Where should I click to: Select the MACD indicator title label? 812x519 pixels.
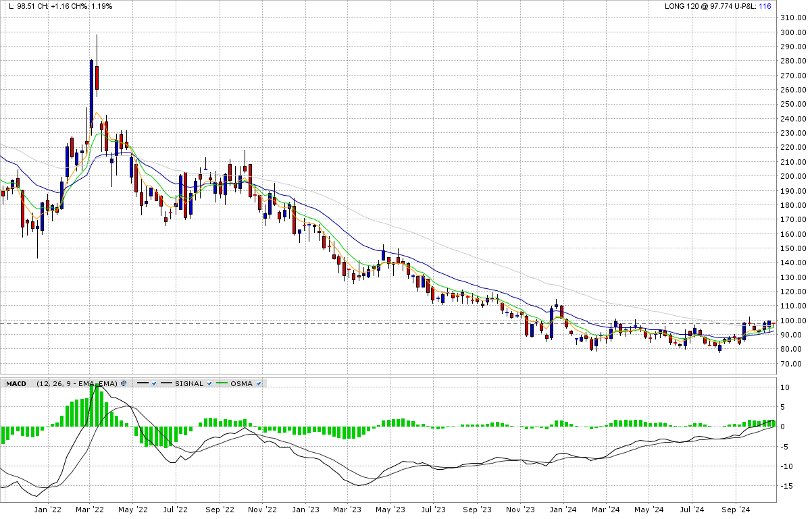pos(16,383)
